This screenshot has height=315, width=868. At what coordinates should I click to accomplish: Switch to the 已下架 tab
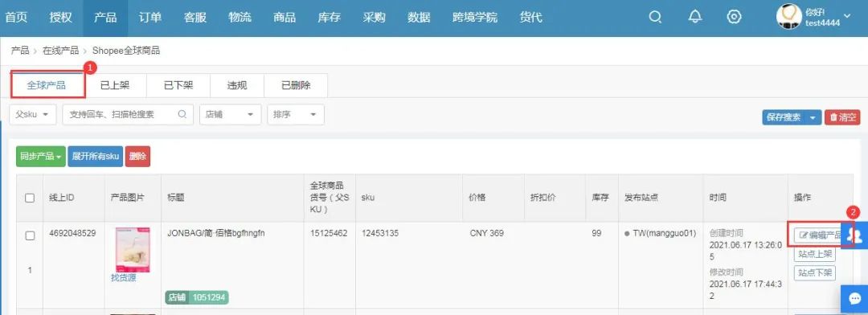point(178,85)
